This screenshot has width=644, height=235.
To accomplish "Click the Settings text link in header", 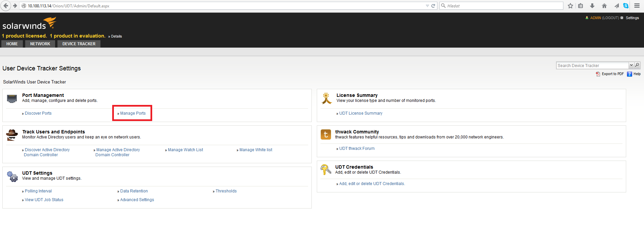I will coord(632,18).
